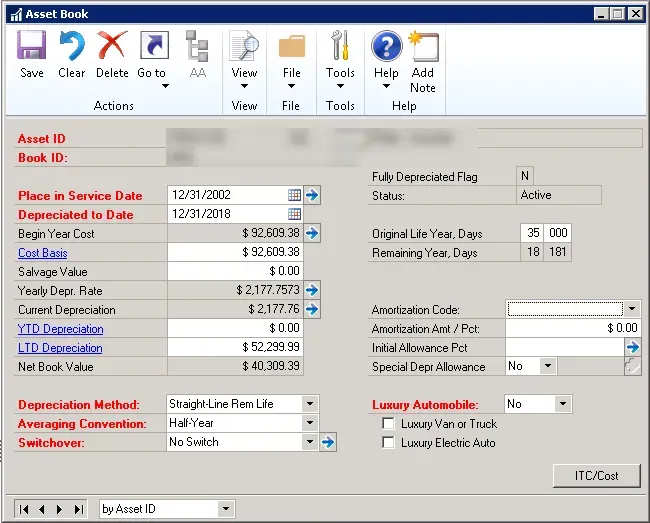This screenshot has height=523, width=650.
Task: Click the LTD Depreciation link
Action: coord(60,348)
